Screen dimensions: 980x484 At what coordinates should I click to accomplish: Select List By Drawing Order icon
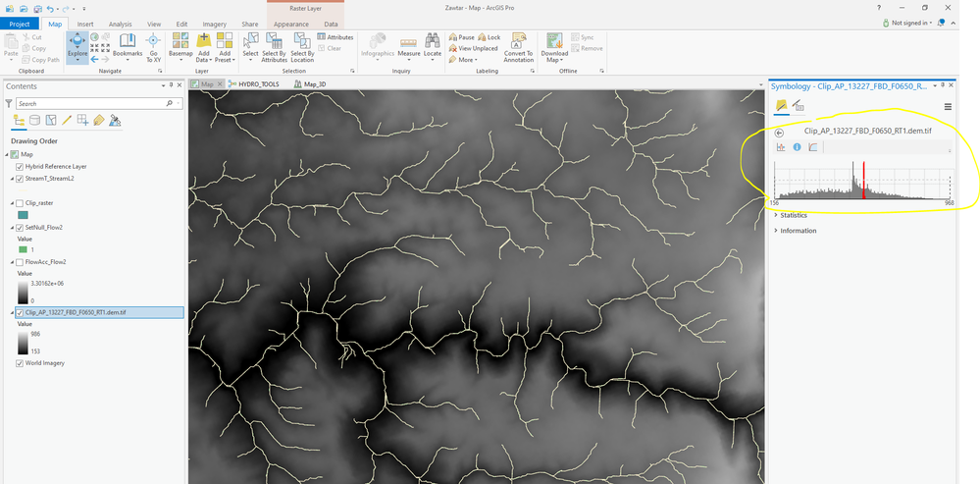19,120
